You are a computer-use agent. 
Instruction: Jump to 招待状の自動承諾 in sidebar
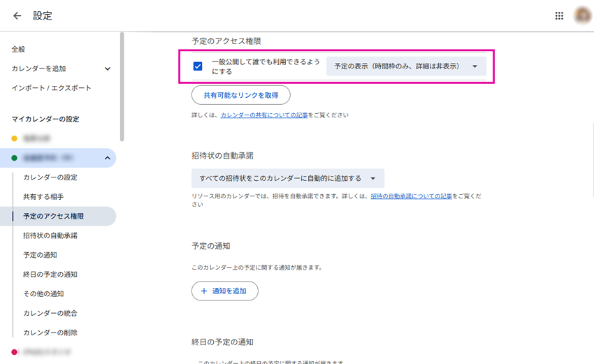coord(50,235)
